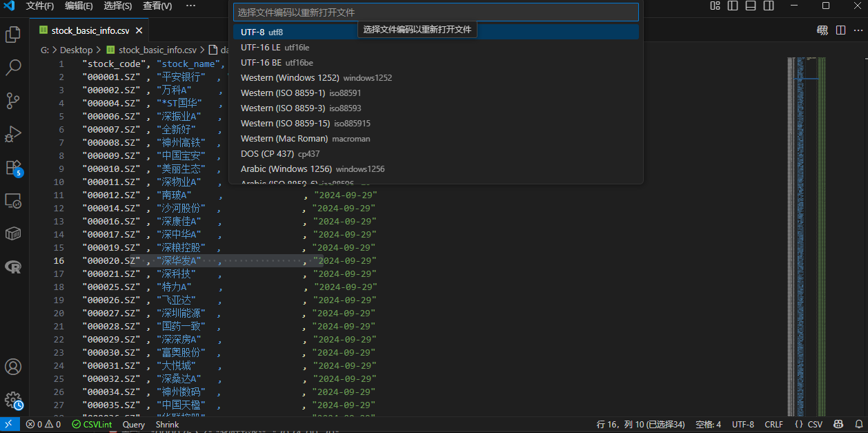The width and height of the screenshot is (868, 433).
Task: Change end-of-line sequence CRLF
Action: coord(773,425)
